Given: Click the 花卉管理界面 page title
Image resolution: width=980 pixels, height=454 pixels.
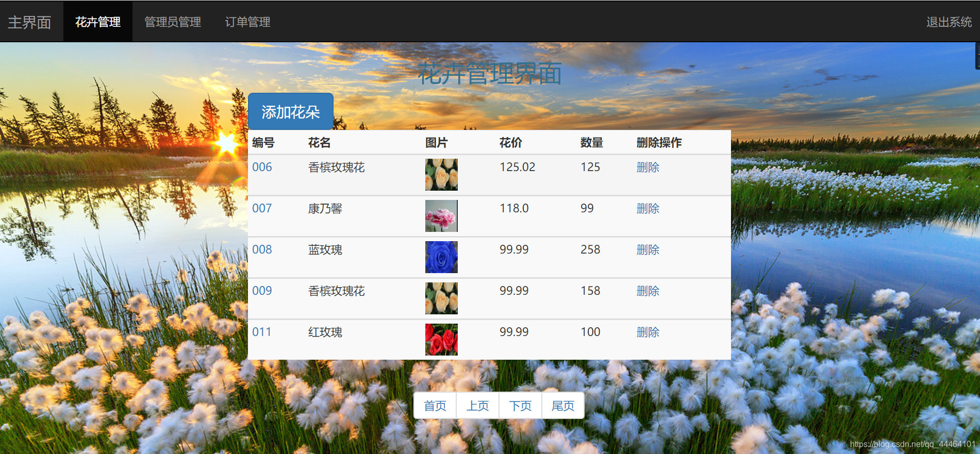Looking at the screenshot, I should [x=490, y=73].
